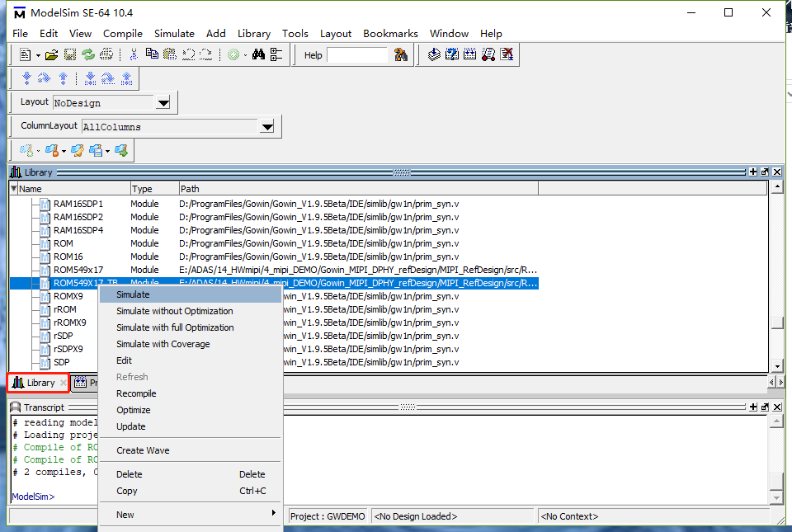The width and height of the screenshot is (792, 532).
Task: Click the Break simulation toolbar icon
Action: (506, 54)
